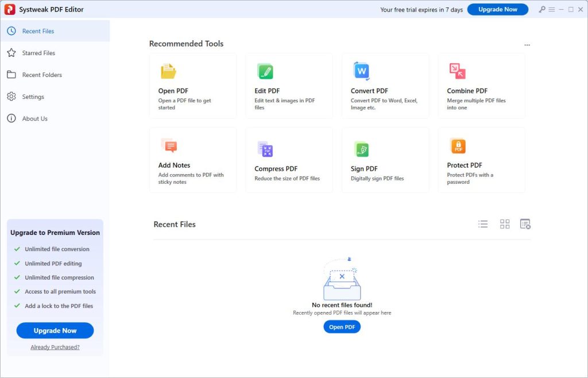Go to Recent Folders in sidebar

(x=55, y=75)
